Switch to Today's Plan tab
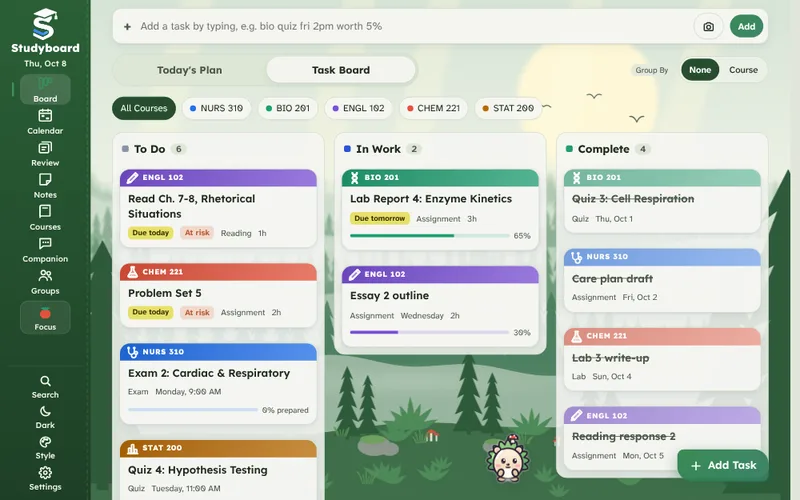Screen dimensions: 800x500 coord(189,70)
